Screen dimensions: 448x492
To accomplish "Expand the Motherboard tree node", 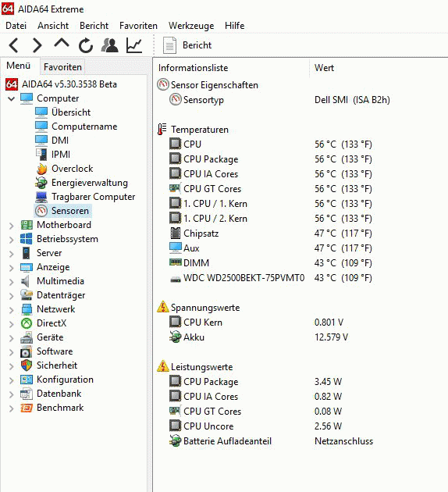I will (x=11, y=225).
